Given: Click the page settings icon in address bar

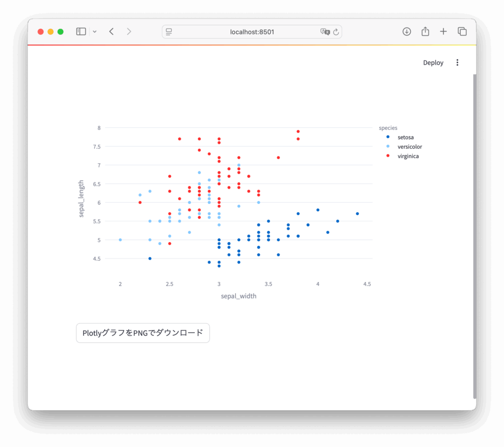Looking at the screenshot, I should coord(169,32).
